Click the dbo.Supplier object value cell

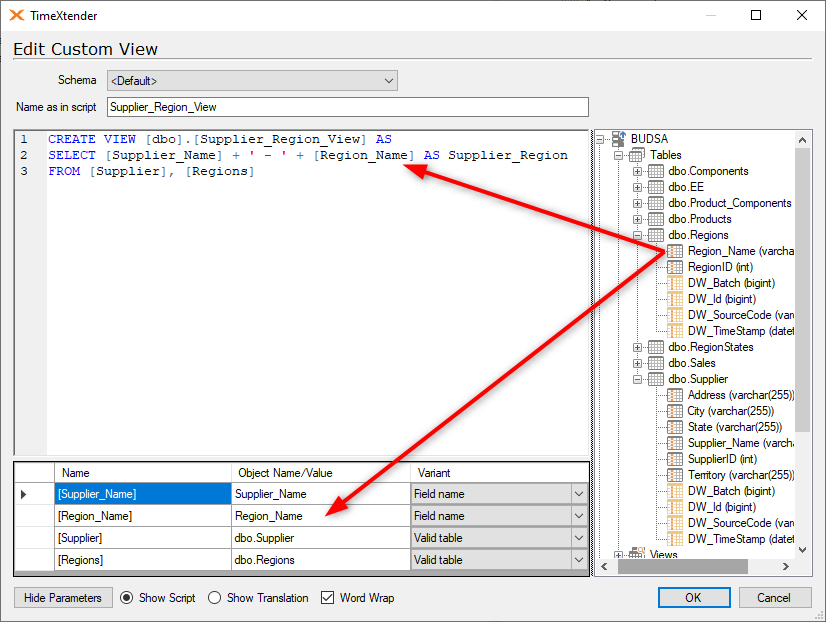[x=321, y=538]
